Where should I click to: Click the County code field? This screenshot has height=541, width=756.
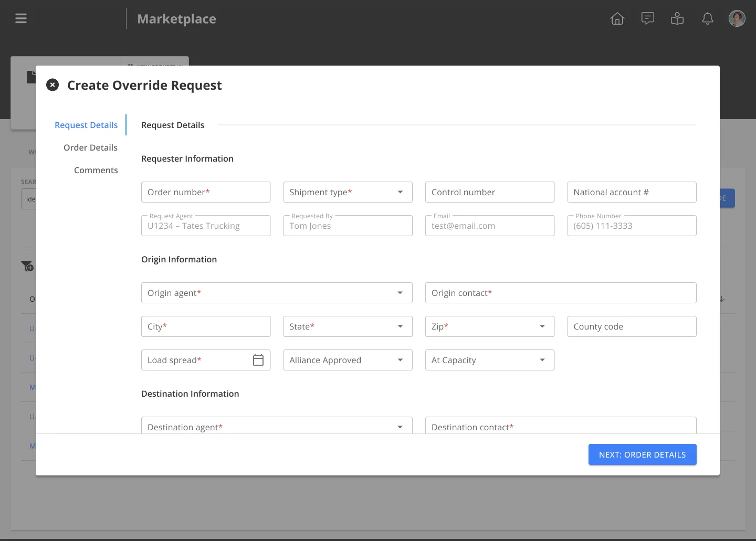[632, 326]
